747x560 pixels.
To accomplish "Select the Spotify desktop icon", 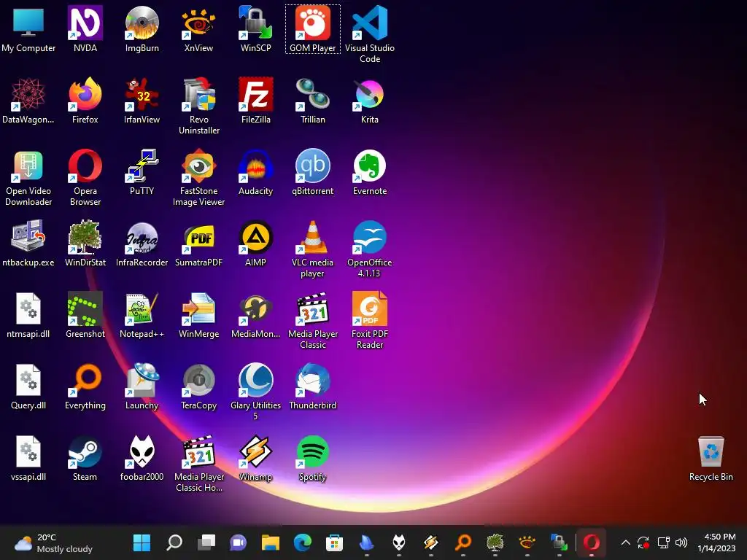I will [312, 458].
